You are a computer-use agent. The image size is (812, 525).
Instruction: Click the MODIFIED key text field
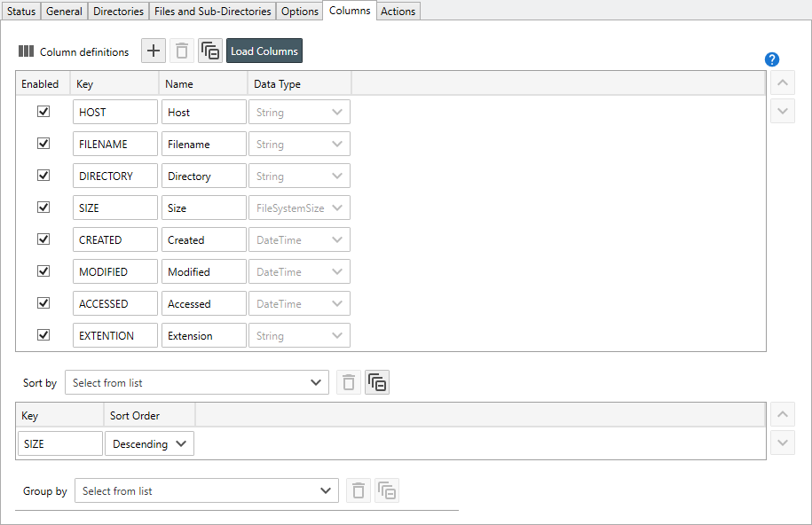pyautogui.click(x=115, y=271)
